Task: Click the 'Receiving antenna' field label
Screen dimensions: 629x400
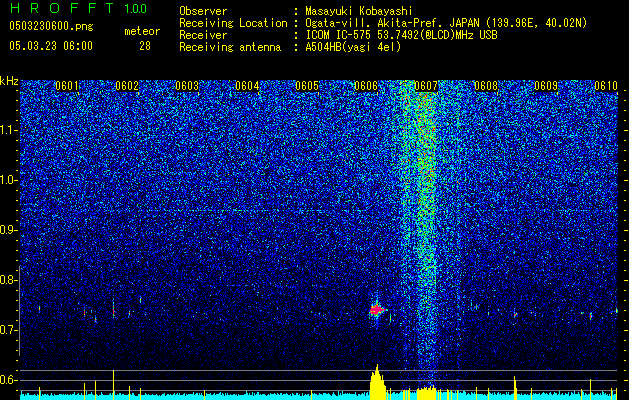Action: pyautogui.click(x=230, y=47)
